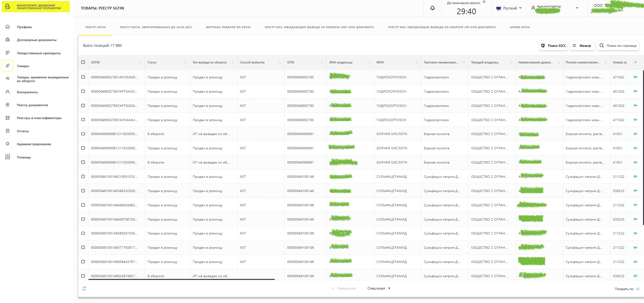Open Реестры и классификаторы menu label
This screenshot has width=644, height=303.
(39, 118)
